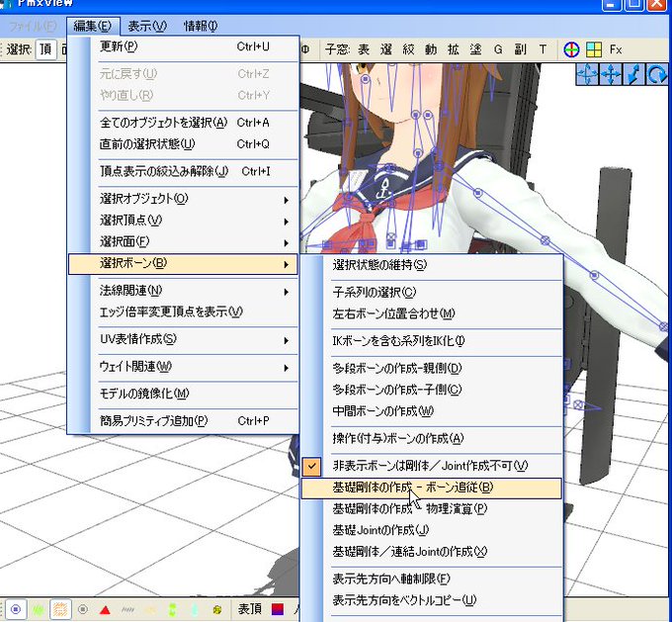The image size is (672, 622).
Task: Open the 動 sub-window
Action: tap(431, 49)
